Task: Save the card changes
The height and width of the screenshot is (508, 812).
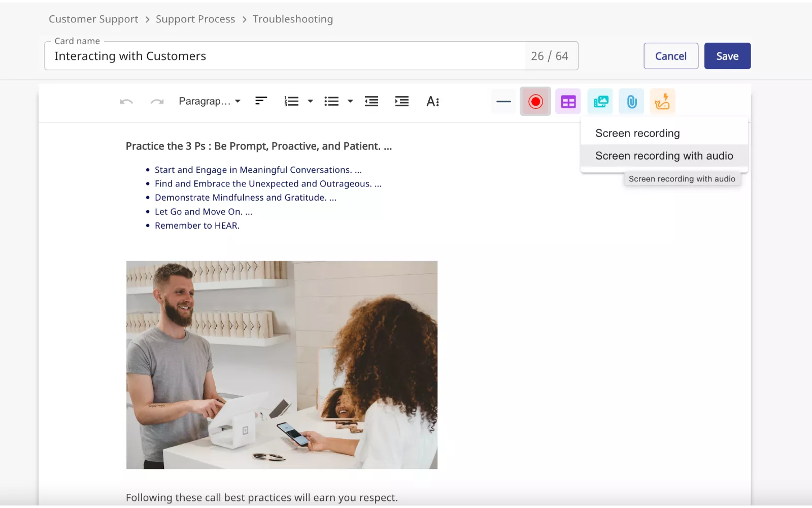Action: 727,56
